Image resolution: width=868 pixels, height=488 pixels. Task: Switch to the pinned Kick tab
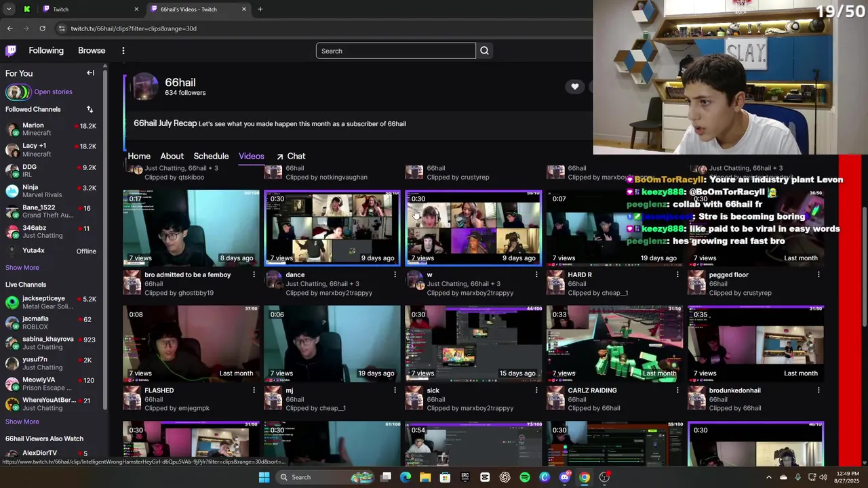pos(26,9)
